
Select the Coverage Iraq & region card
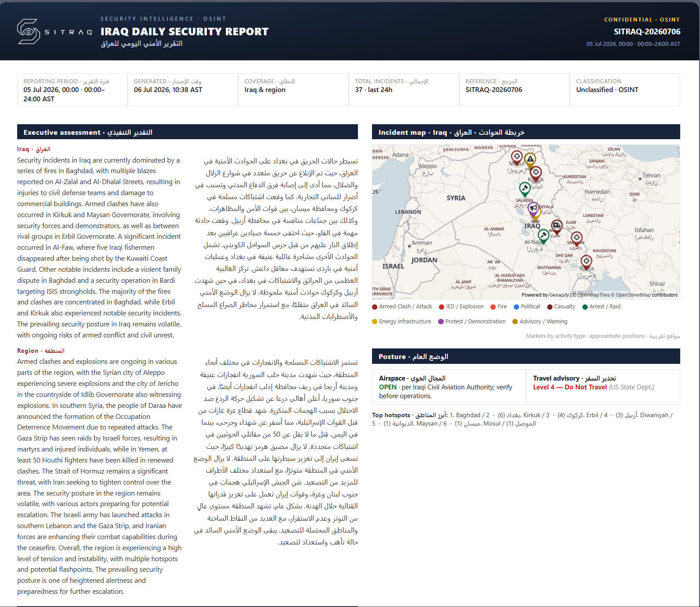(293, 90)
